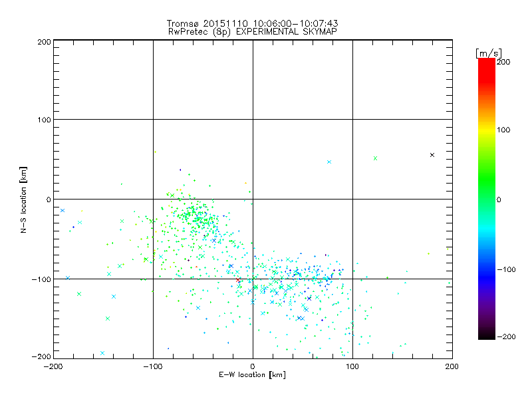Click the x-axis tick label "0"

coord(253,366)
